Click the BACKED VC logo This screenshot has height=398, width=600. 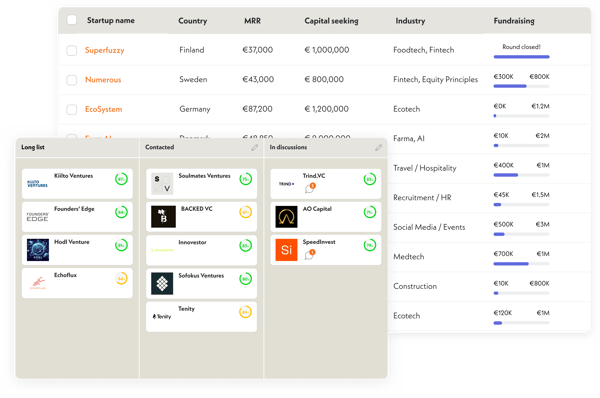tap(163, 217)
